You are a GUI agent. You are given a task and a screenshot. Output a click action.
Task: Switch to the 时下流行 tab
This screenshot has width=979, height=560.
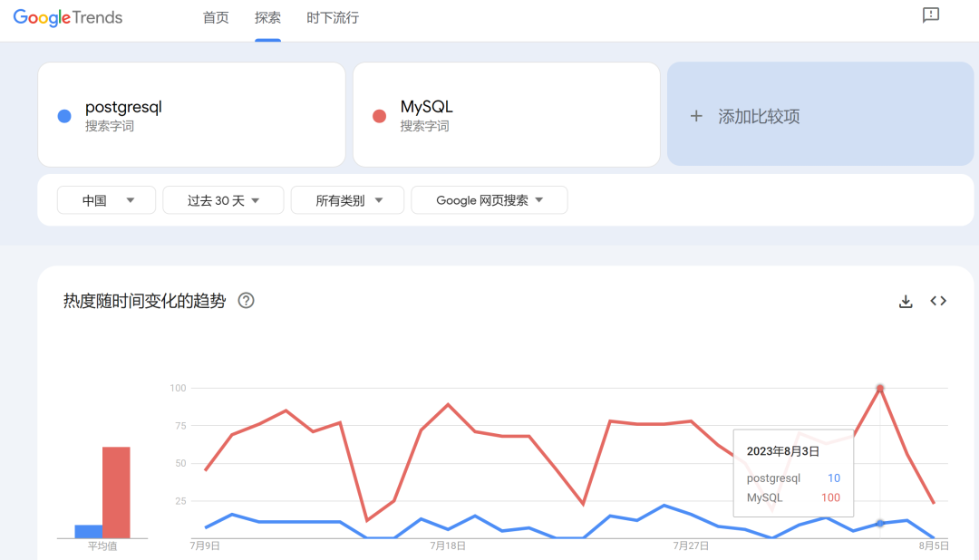332,18
